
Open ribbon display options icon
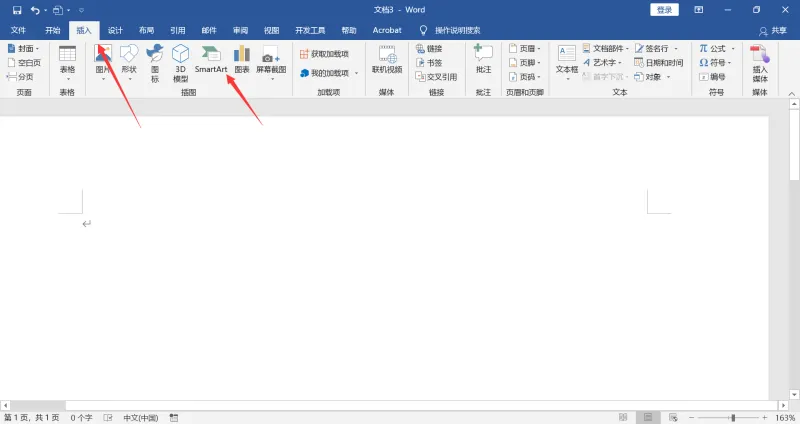coord(699,10)
